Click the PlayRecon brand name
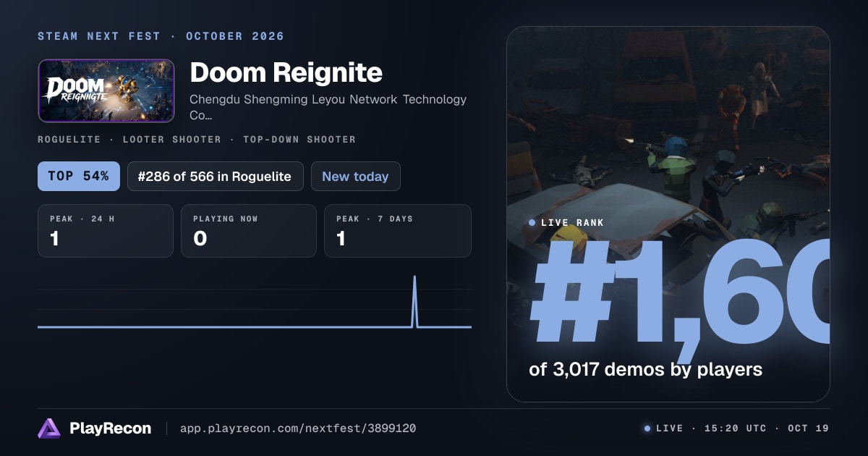The image size is (868, 456). (110, 428)
